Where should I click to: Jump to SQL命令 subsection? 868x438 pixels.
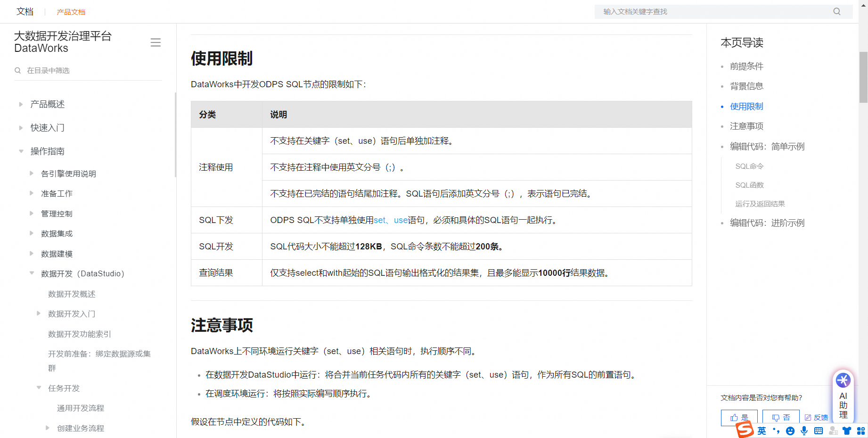click(749, 166)
